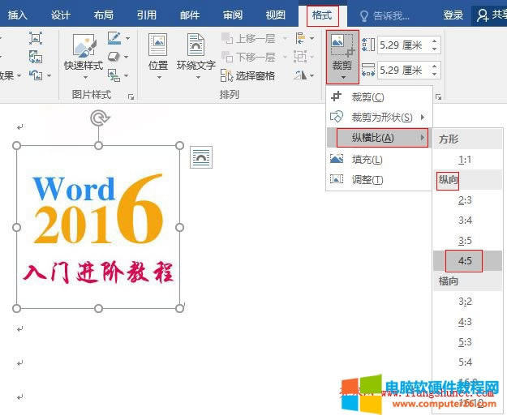
Task: Open the 布局 ribbon tab
Action: [104, 15]
